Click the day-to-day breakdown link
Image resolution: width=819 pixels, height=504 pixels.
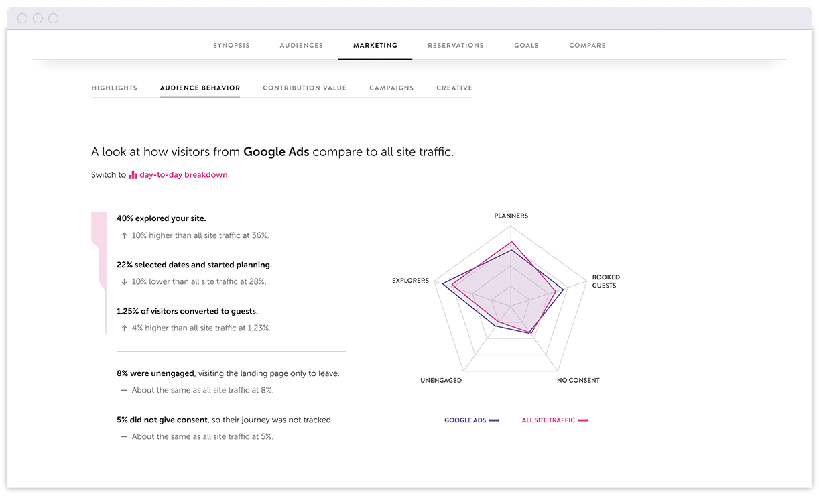184,175
